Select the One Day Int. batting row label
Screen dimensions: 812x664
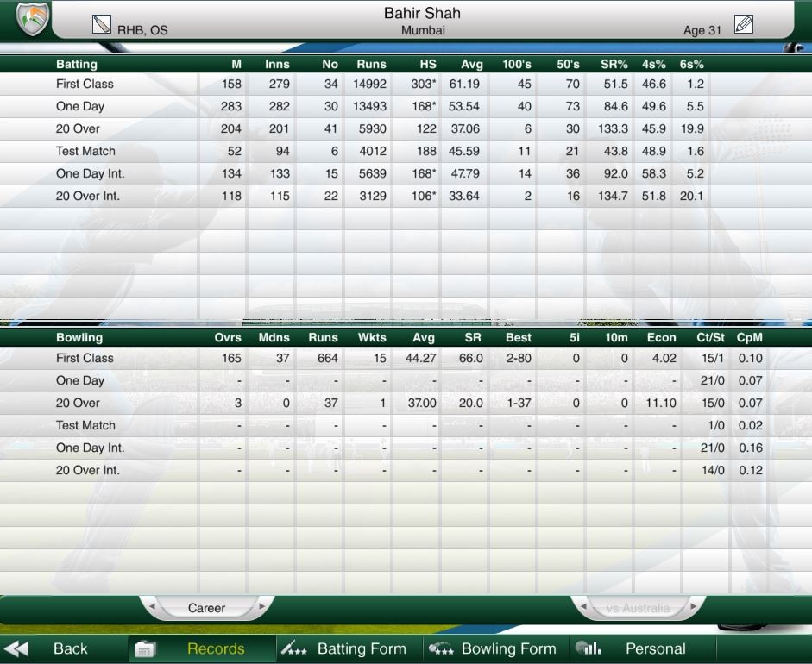(90, 173)
